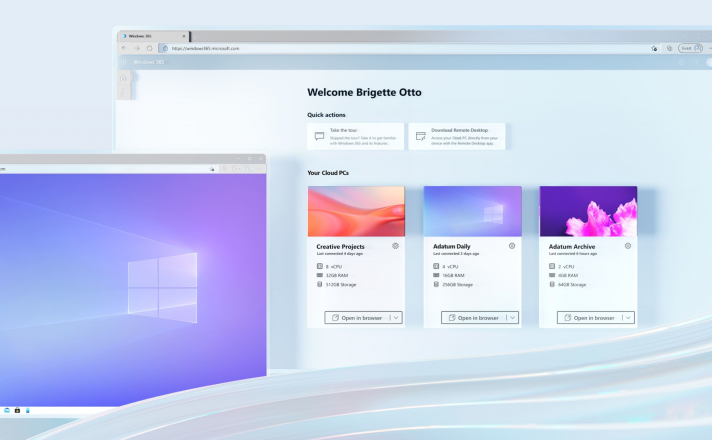
Task: Open Adatum Archive in browser
Action: pyautogui.click(x=590, y=318)
